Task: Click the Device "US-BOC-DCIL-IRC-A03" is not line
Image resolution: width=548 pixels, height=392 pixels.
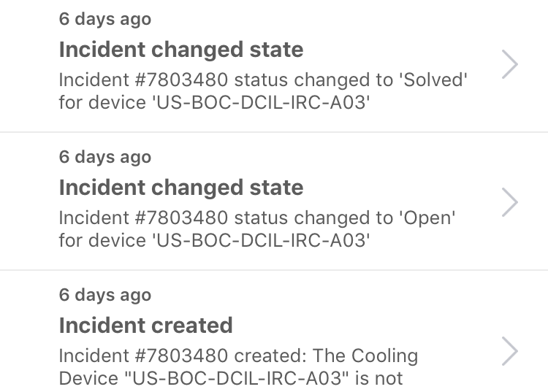Action: pos(230,379)
